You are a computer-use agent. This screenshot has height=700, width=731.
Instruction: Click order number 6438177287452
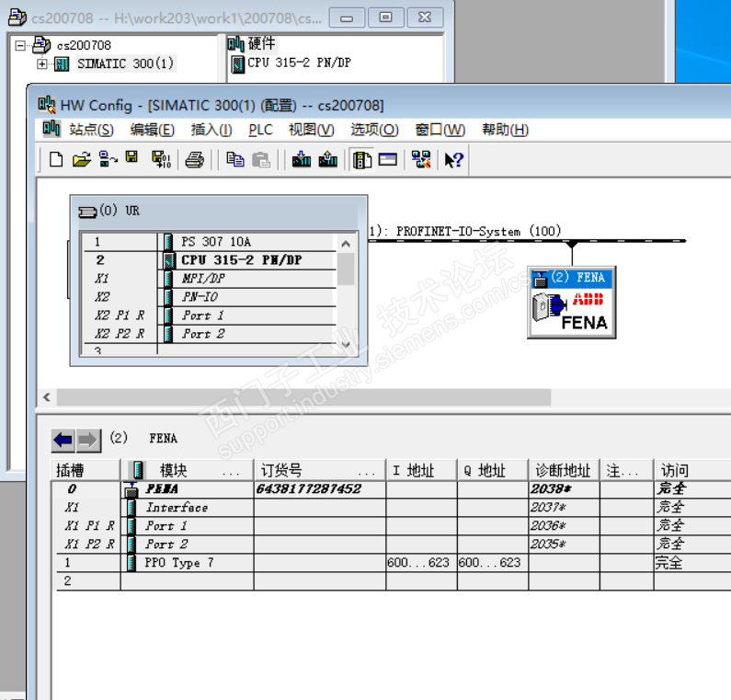point(309,488)
